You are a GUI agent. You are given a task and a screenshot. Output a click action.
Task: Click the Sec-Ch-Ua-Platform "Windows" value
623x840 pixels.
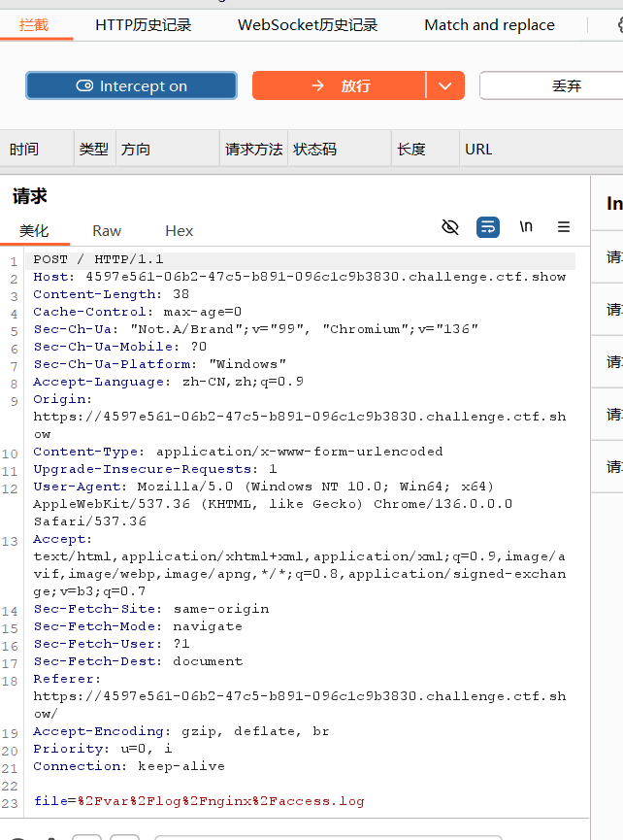pos(247,364)
